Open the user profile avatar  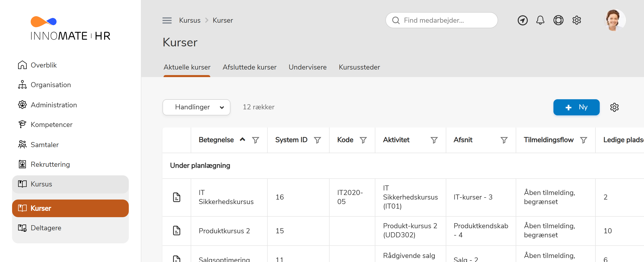615,20
